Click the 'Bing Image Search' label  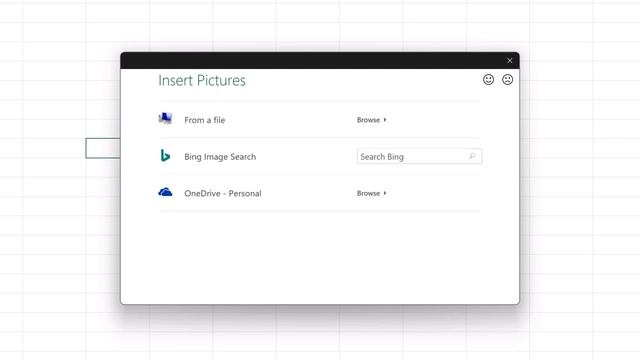tap(220, 157)
